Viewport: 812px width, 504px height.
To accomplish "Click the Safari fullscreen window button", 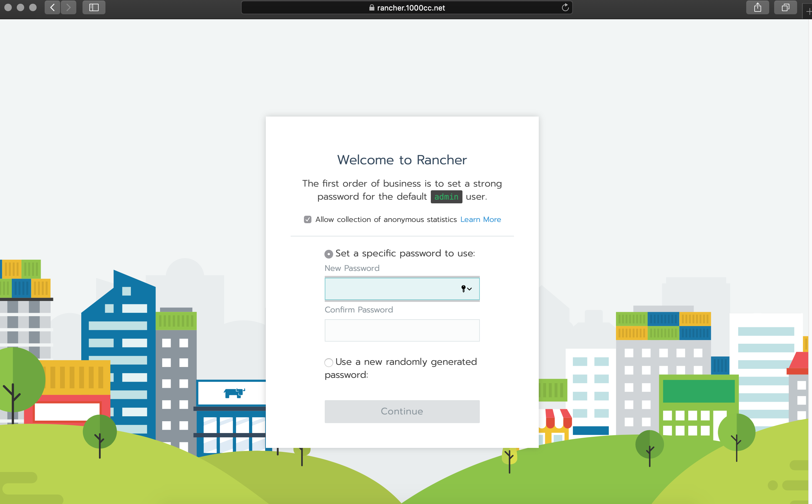I will pyautogui.click(x=33, y=7).
